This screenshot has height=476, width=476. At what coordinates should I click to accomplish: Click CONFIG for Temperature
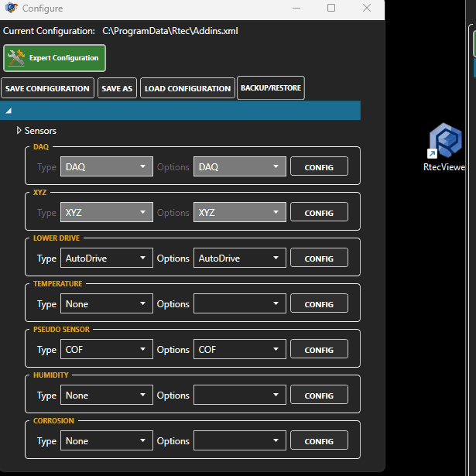(x=319, y=303)
